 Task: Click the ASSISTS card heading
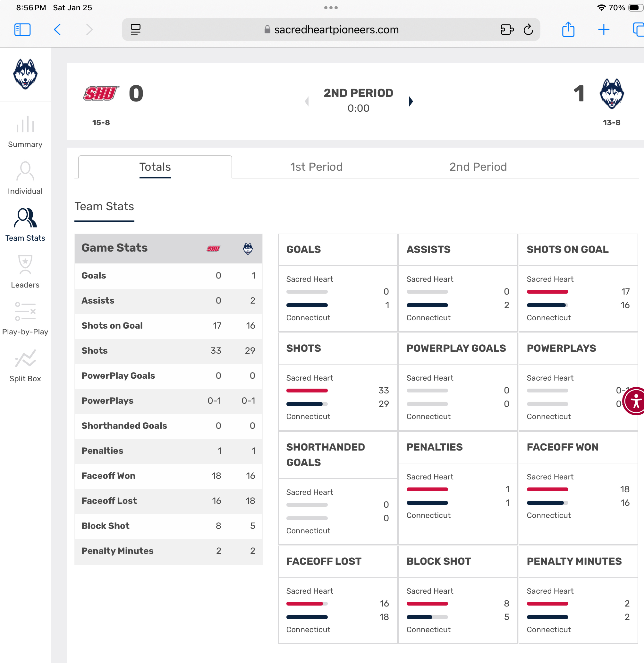tap(428, 249)
